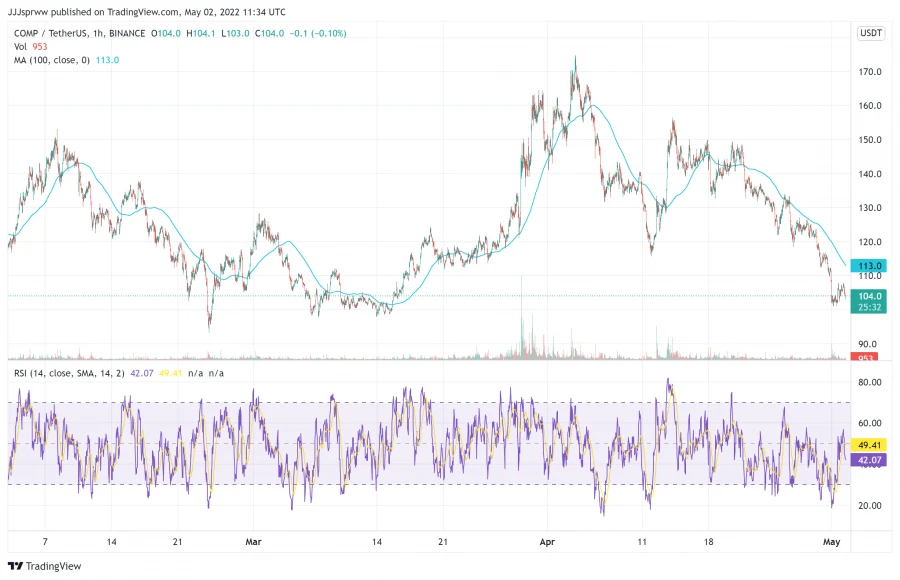Screen dimensions: 900x580
Task: Select the blue 113.0 MA price tag
Action: click(868, 265)
